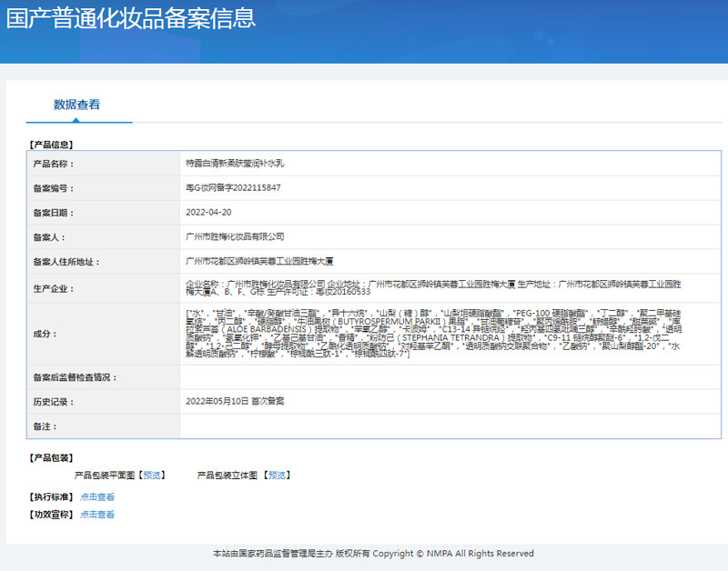Click the page title 国产普通化妆品备案信息

pyautogui.click(x=130, y=19)
